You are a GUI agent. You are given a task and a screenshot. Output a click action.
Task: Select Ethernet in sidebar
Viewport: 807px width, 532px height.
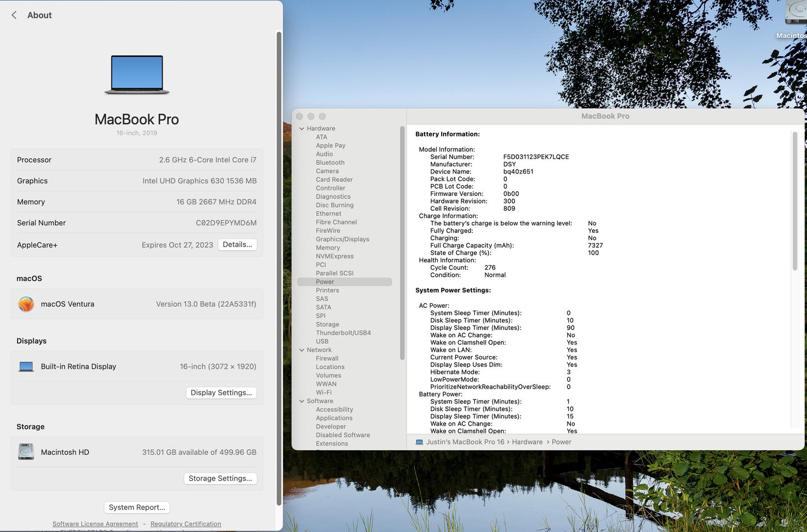coord(328,214)
